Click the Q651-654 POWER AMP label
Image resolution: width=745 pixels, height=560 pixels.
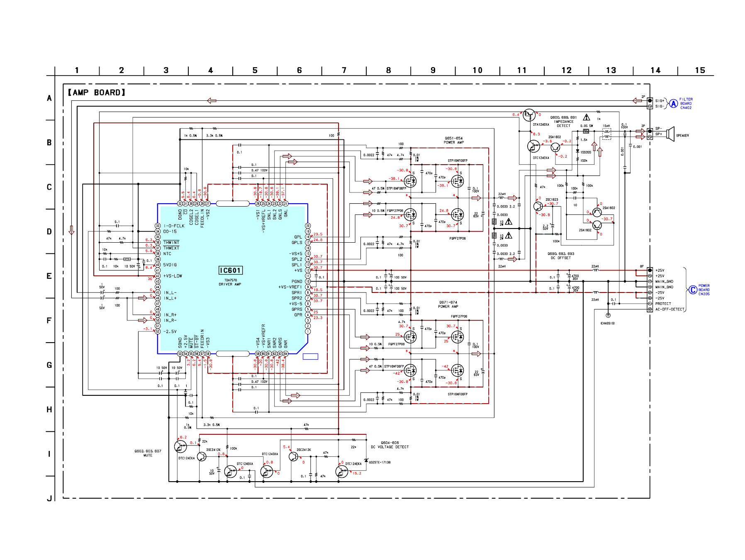pyautogui.click(x=454, y=140)
